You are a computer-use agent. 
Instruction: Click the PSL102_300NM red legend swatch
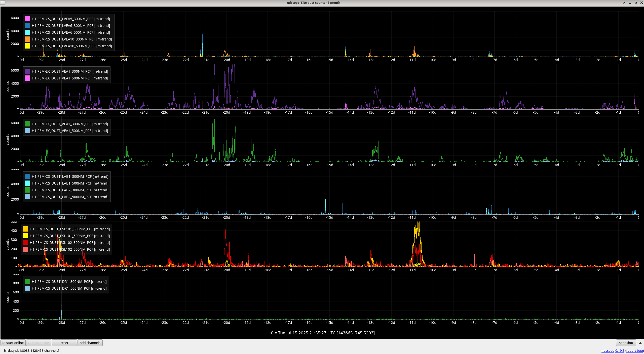pos(25,243)
